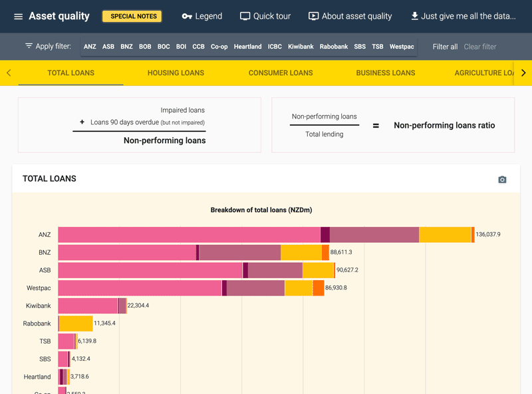Toggle the CCB bank filter

click(198, 47)
